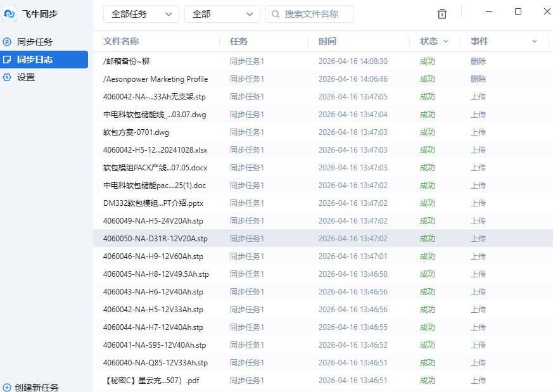Click the plus icon for 创建新任务
The image size is (553, 392).
point(7,388)
